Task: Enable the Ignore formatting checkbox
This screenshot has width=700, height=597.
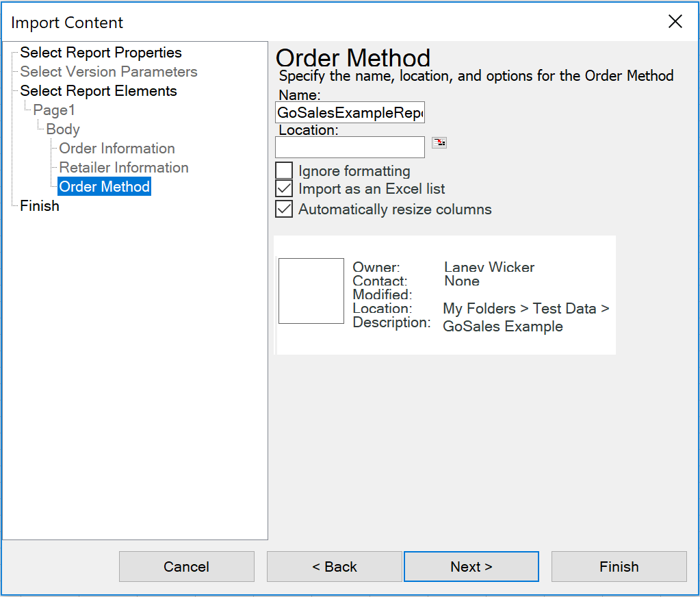Action: 284,170
